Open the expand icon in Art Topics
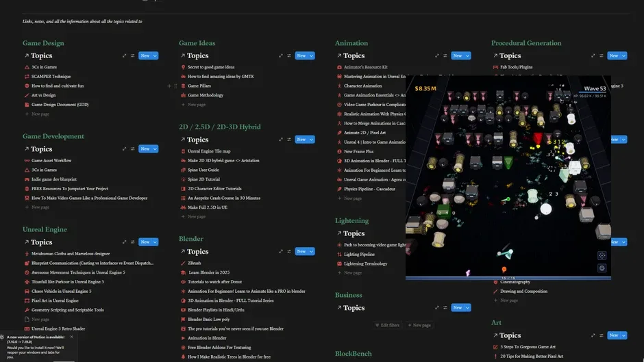Screen dimensions: 644x362 point(593,335)
